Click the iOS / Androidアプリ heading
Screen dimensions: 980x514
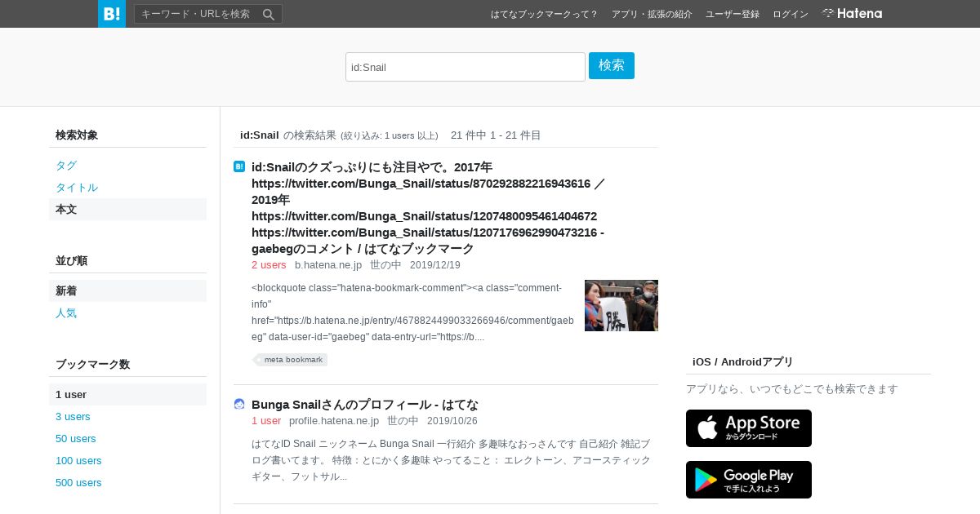pyautogui.click(x=742, y=362)
